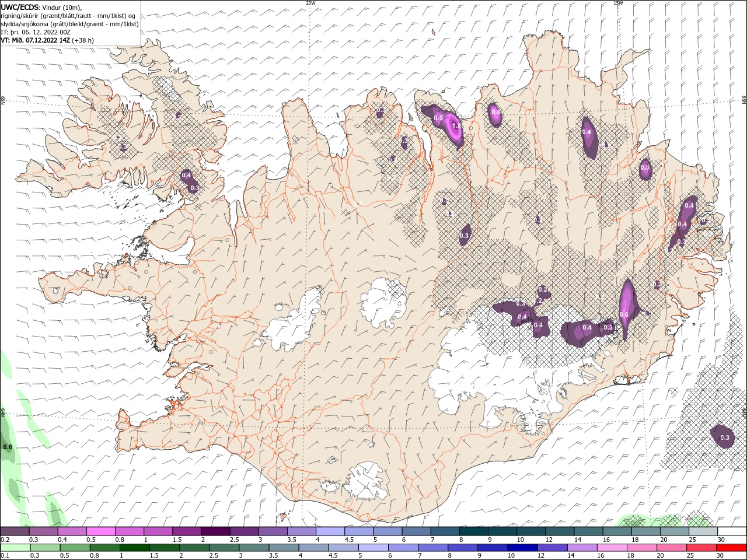Click the pale green 0.1 rain legend swatch
The height and width of the screenshot is (560, 747).
coord(16,548)
